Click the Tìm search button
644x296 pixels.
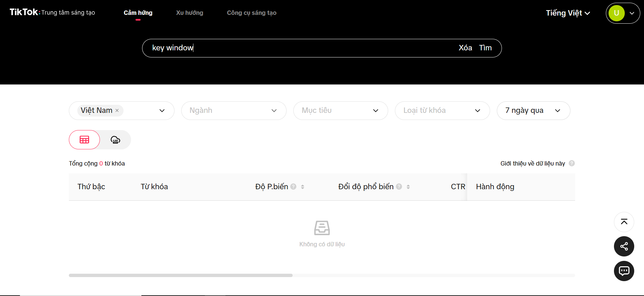click(x=485, y=48)
